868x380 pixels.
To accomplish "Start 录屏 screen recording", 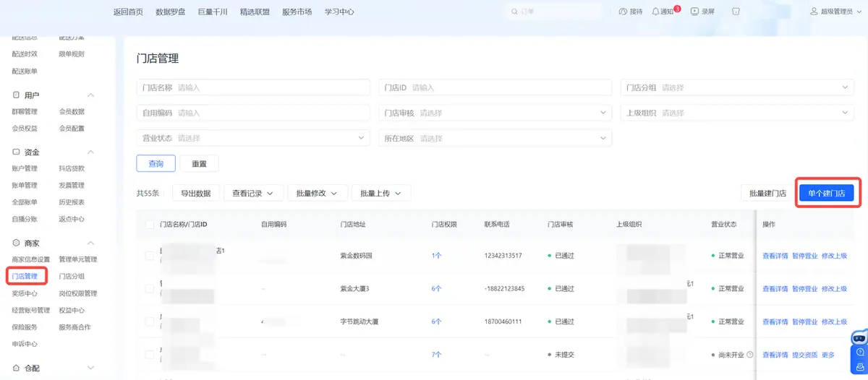I will coord(694,12).
